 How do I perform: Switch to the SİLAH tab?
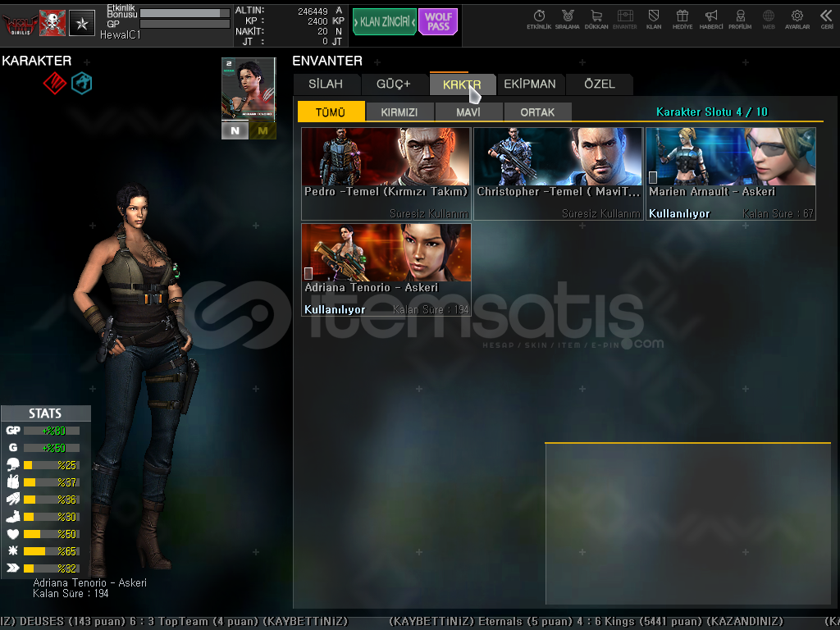click(326, 84)
